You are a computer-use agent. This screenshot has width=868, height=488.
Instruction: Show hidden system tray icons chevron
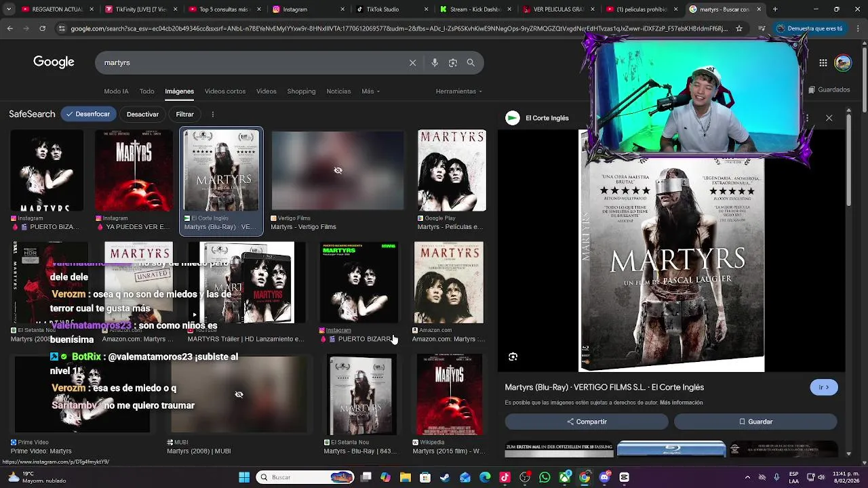point(747,477)
